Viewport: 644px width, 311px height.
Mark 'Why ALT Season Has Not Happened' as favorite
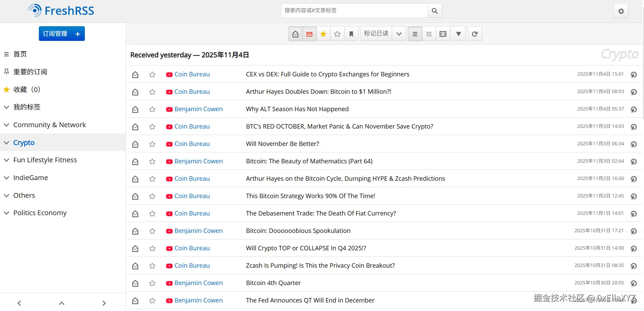click(x=152, y=109)
